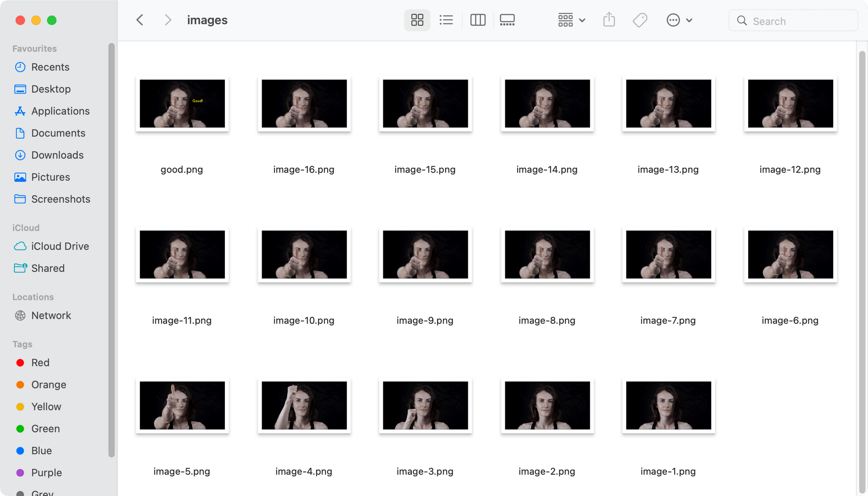Image resolution: width=868 pixels, height=496 pixels.
Task: Select Blue tag in sidebar
Action: point(42,450)
